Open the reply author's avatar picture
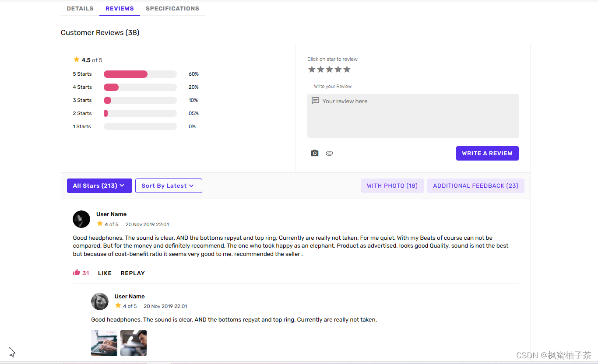The width and height of the screenshot is (598, 364). (100, 301)
